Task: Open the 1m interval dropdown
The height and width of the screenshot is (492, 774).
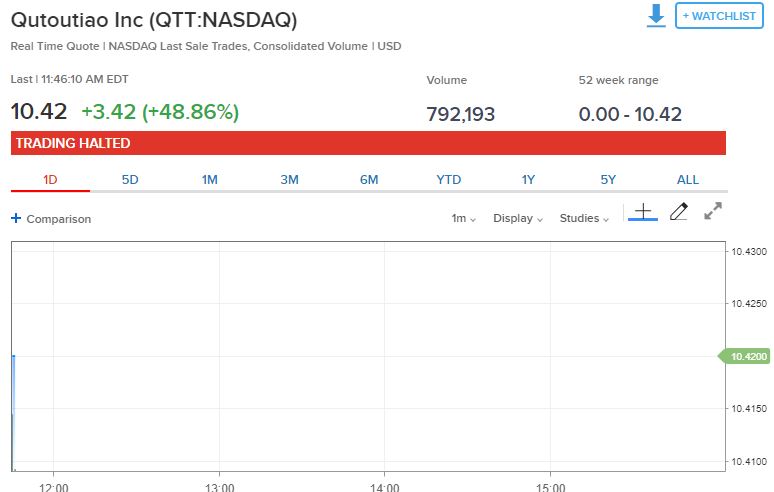Action: tap(464, 219)
